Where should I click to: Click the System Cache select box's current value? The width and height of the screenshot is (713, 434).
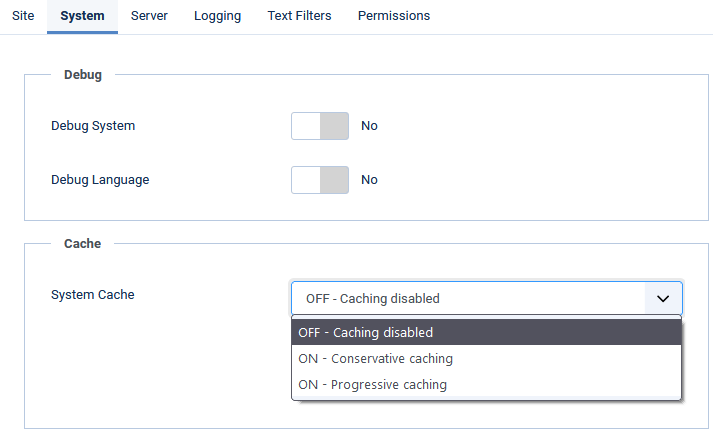(x=372, y=298)
